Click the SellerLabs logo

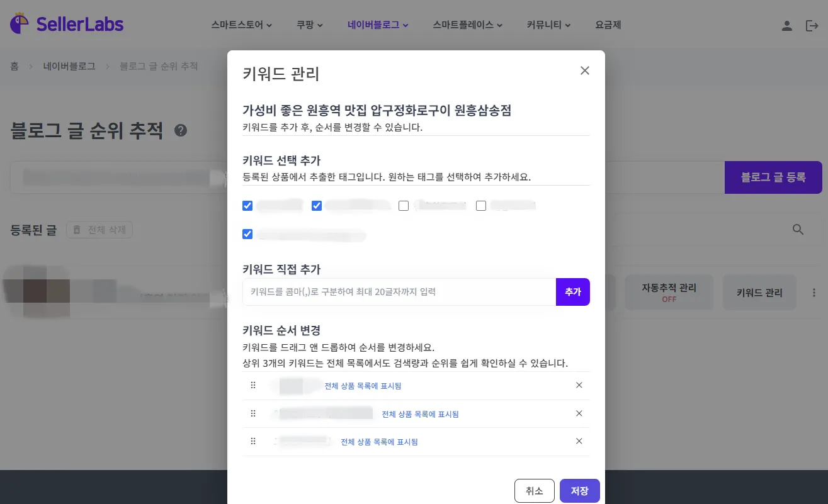pyautogui.click(x=67, y=25)
